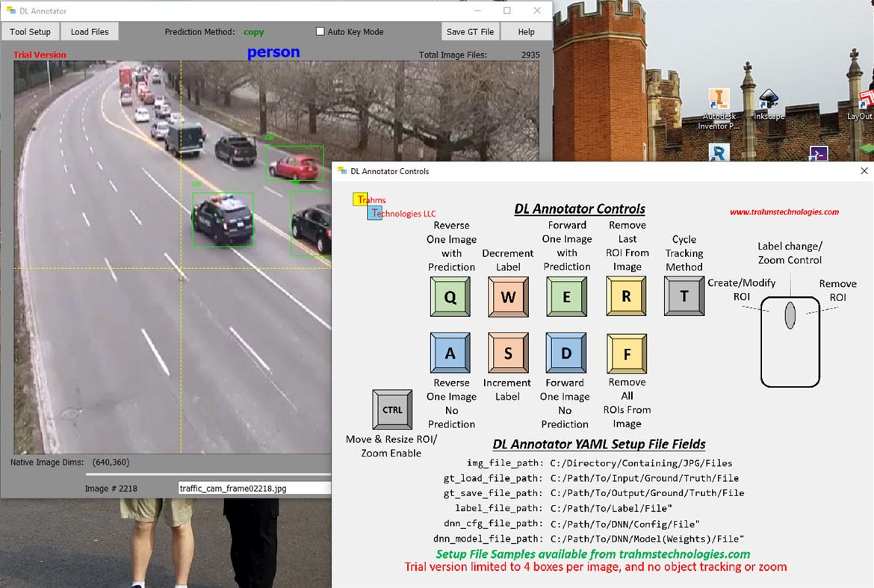874x588 pixels.
Task: Click Save GT File
Action: pyautogui.click(x=470, y=31)
